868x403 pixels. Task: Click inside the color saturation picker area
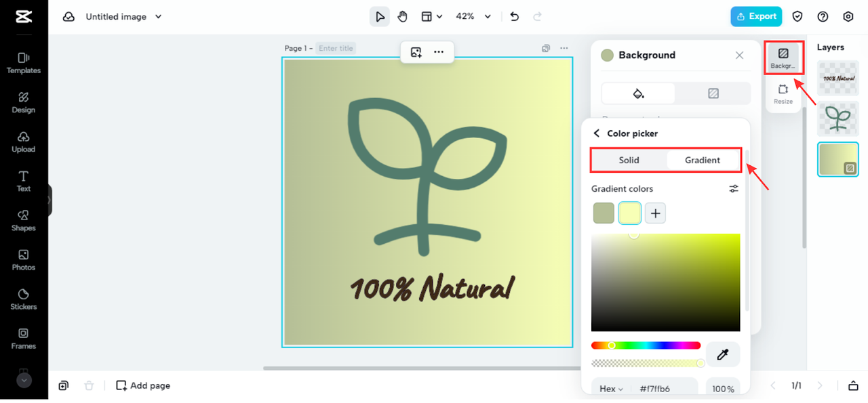click(x=666, y=282)
